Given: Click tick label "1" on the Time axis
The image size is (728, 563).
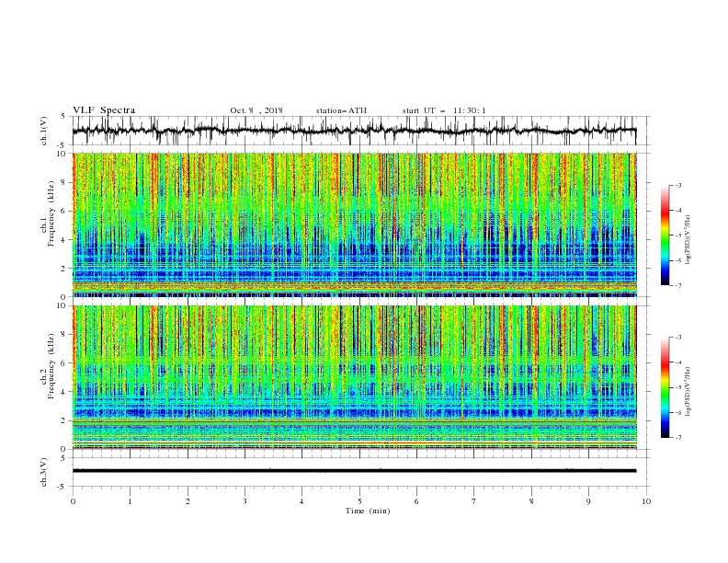Looking at the screenshot, I should [x=130, y=501].
